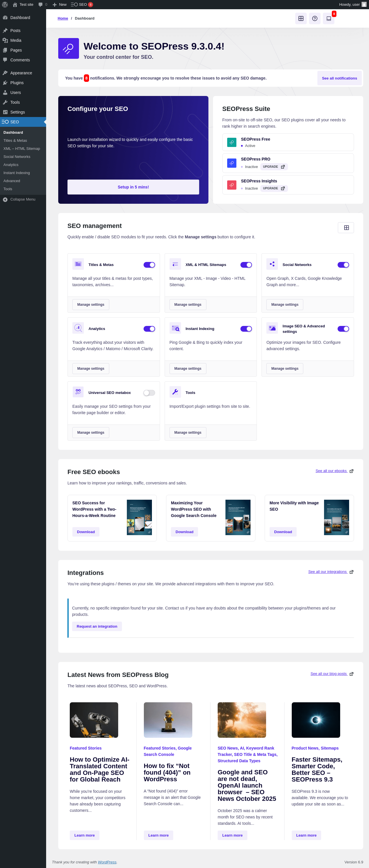
Task: Go to Pages in the sidebar
Action: coord(23,50)
